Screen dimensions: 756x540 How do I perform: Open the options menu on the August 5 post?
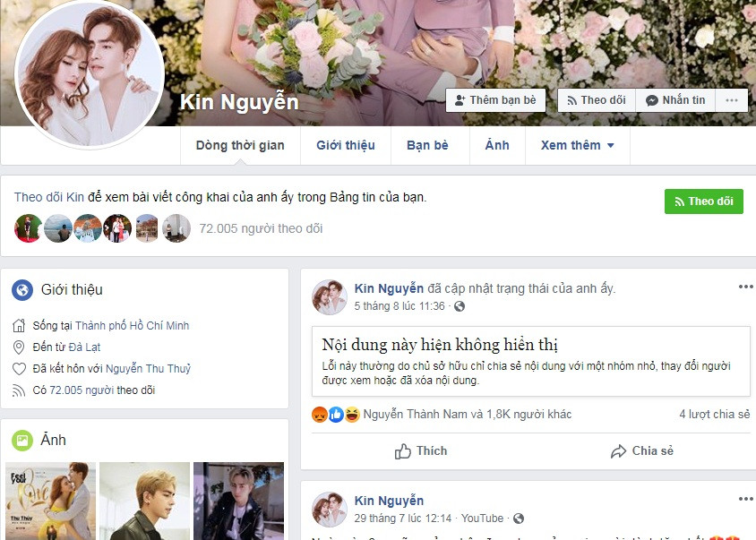coord(744,285)
